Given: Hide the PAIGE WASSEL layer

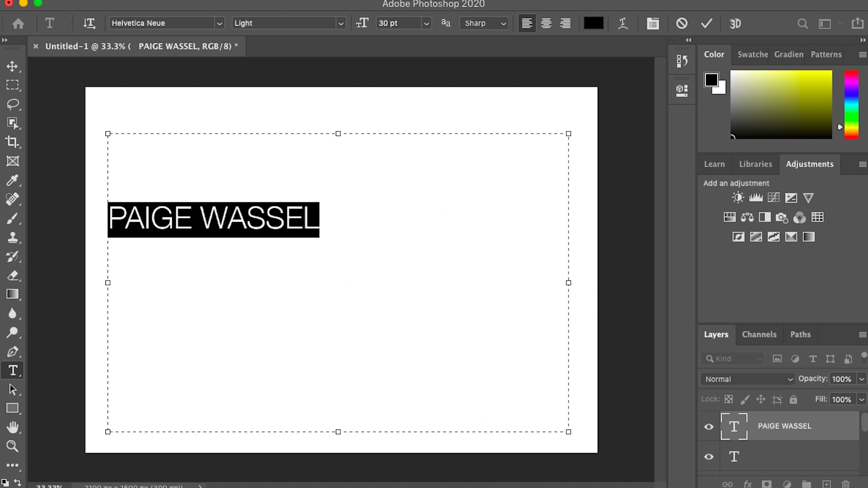Looking at the screenshot, I should (x=709, y=426).
